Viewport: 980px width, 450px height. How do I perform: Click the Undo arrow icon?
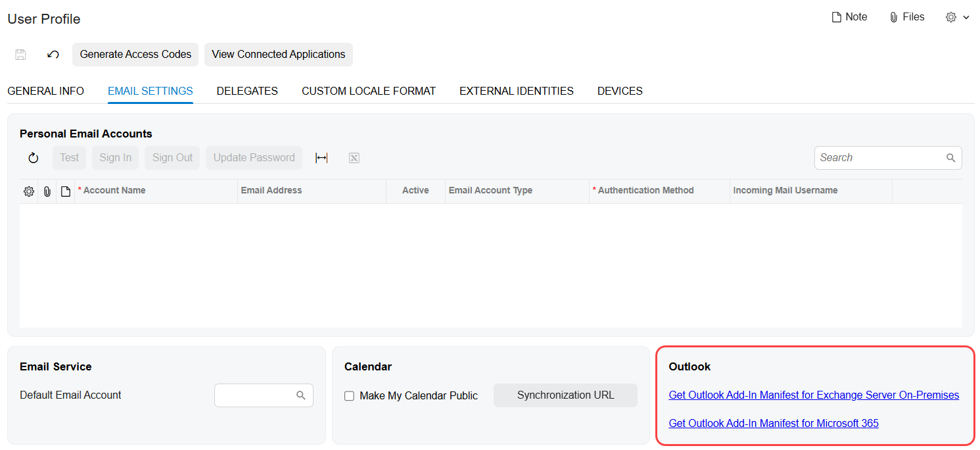point(53,55)
